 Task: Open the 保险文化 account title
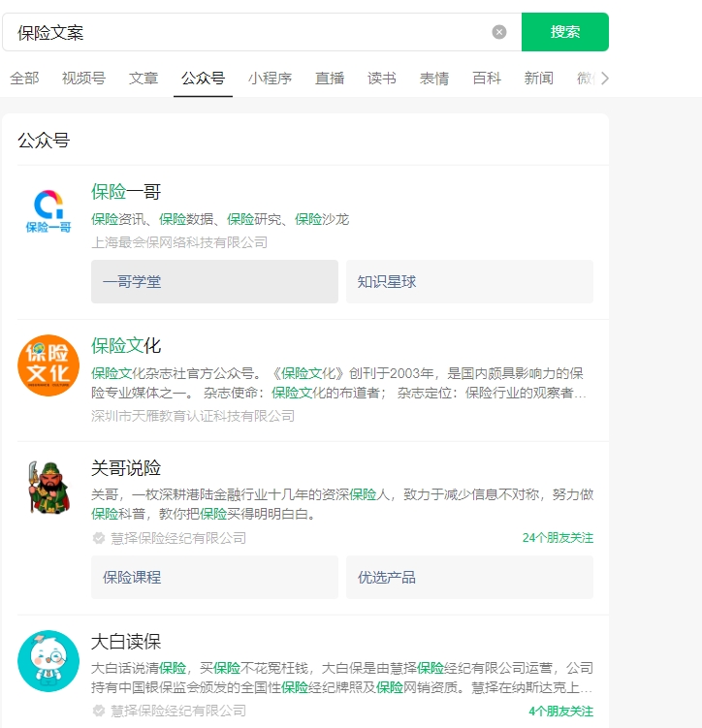(126, 346)
